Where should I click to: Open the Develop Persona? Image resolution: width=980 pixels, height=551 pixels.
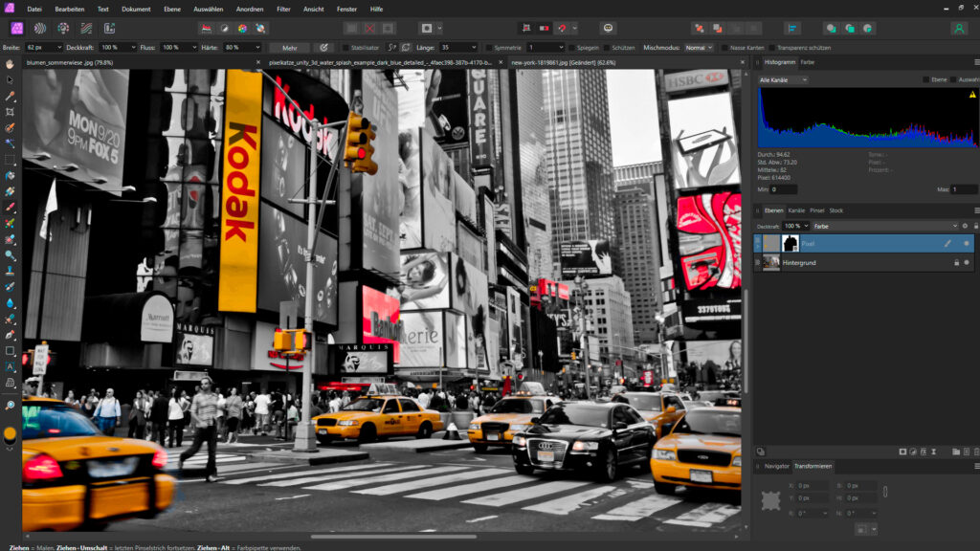click(x=63, y=28)
